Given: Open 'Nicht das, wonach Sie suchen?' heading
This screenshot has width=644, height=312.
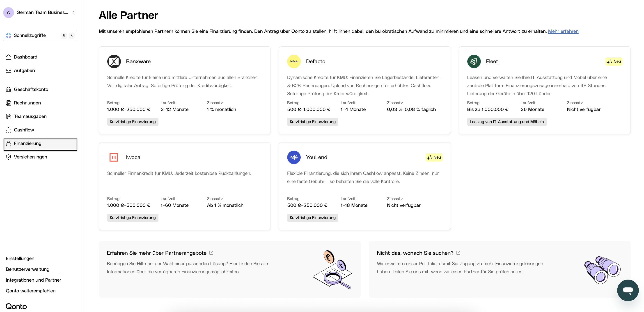Looking at the screenshot, I should pyautogui.click(x=415, y=253).
